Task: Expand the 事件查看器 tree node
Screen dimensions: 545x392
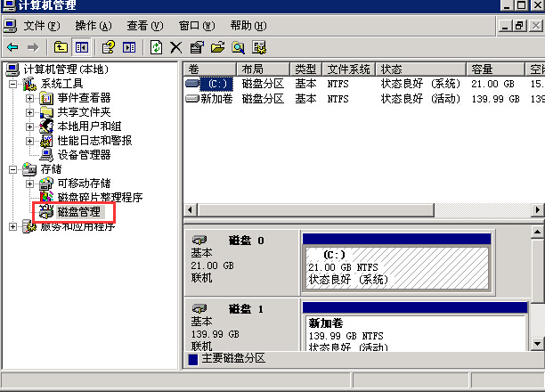Action: (x=29, y=98)
